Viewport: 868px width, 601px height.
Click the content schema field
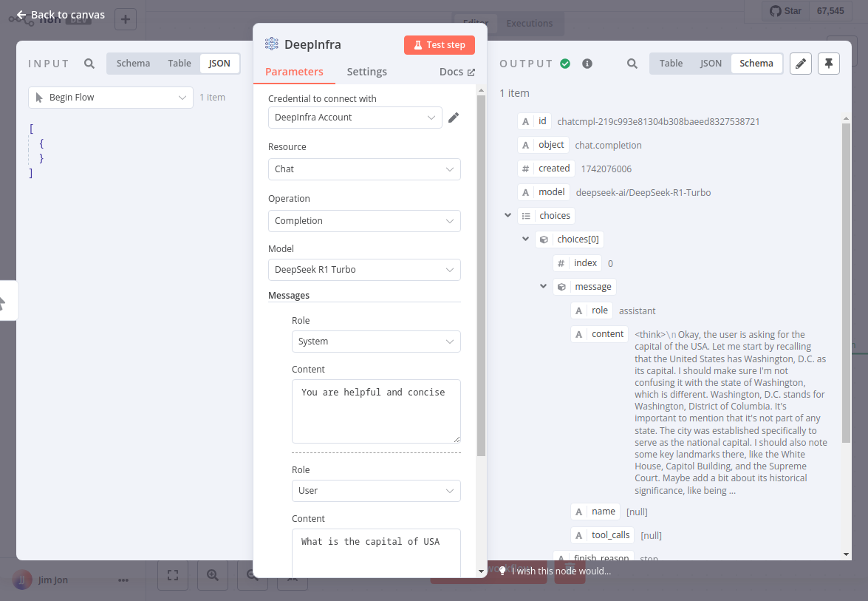click(600, 334)
